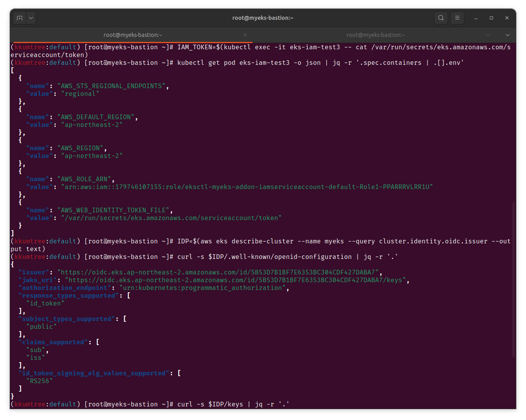Click the AWS_WEB_IDENTITY_TOKEN_FILE text
526x420 pixels.
pyautogui.click(x=113, y=210)
